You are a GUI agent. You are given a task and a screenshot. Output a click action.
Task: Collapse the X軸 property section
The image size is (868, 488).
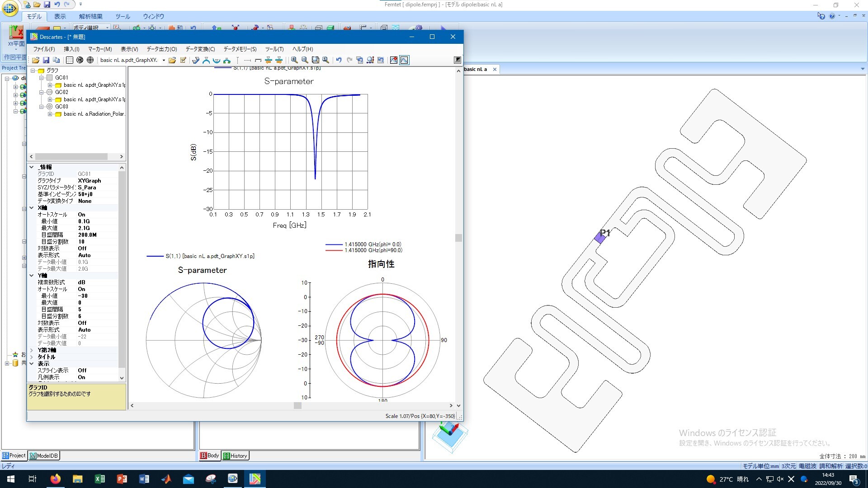click(32, 208)
